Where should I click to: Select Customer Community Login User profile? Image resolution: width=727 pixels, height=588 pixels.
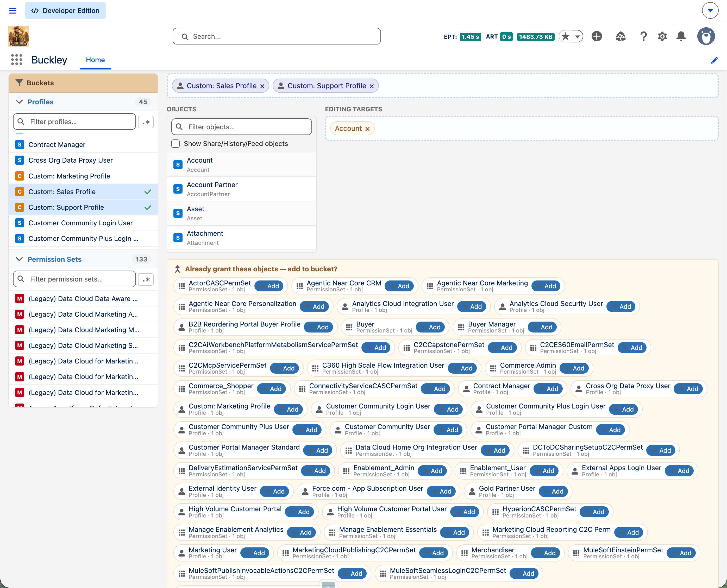pyautogui.click(x=83, y=223)
